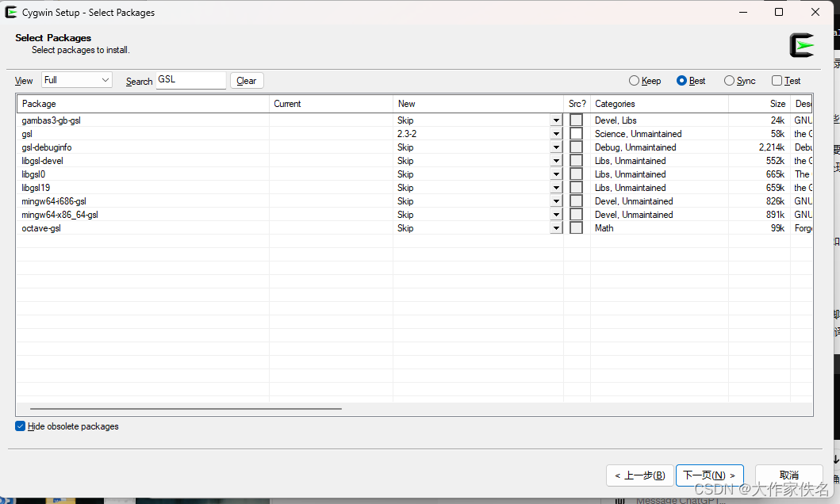Click the Math category cell

point(604,228)
